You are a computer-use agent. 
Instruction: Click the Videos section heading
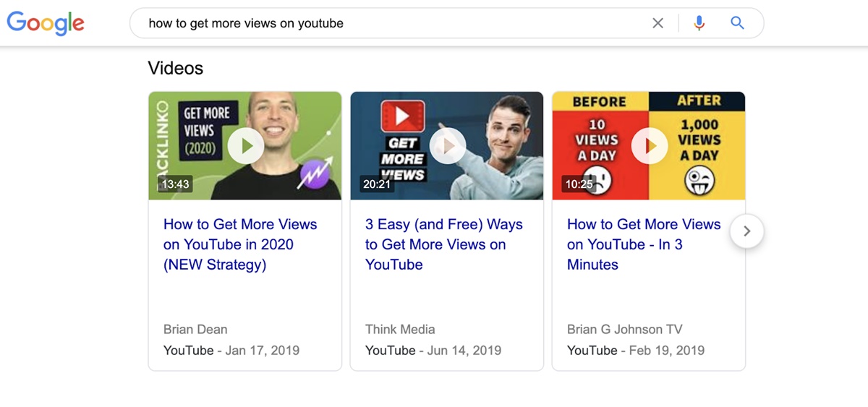coord(176,68)
